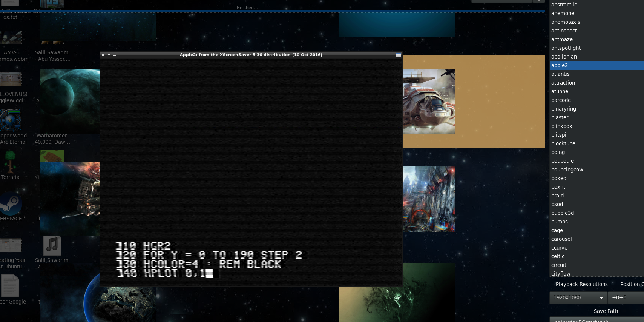Select cityflow in the screensaver list
The image size is (644, 322).
(596, 273)
